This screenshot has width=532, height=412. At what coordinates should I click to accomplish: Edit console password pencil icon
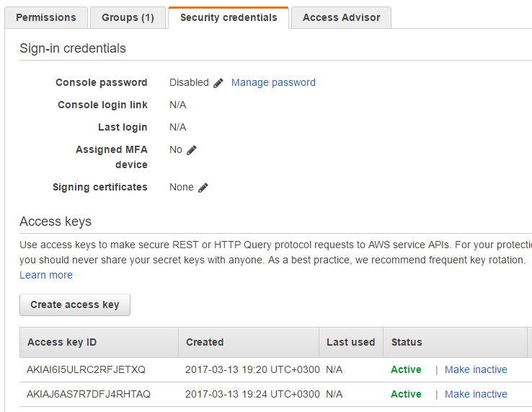point(218,83)
